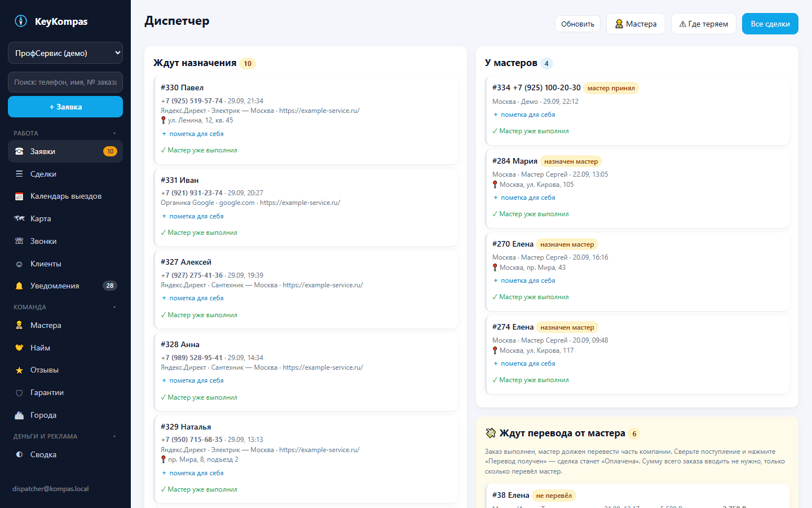
Task: Click the bell icon beside Уведомления
Action: (19, 286)
